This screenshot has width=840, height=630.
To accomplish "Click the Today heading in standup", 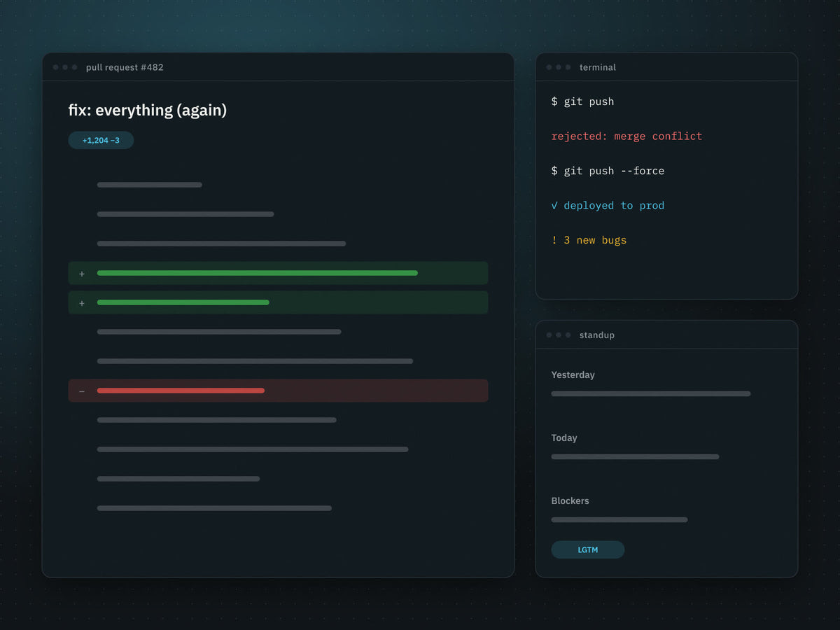I will pos(564,438).
